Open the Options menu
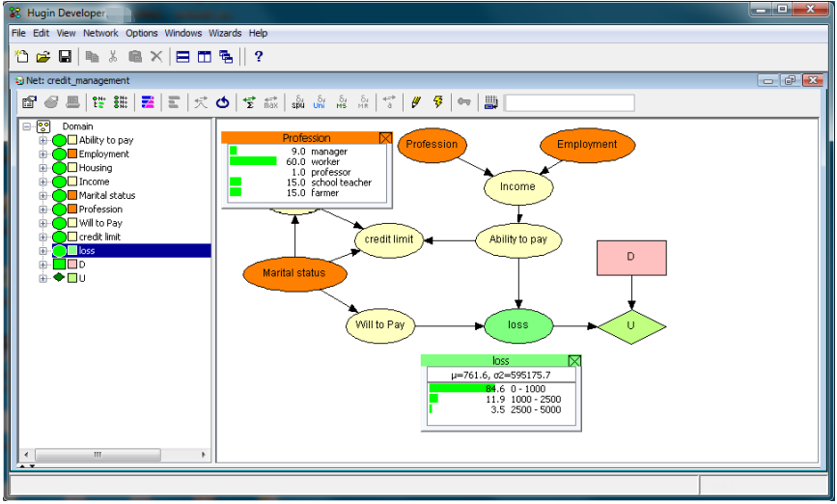 tap(142, 33)
